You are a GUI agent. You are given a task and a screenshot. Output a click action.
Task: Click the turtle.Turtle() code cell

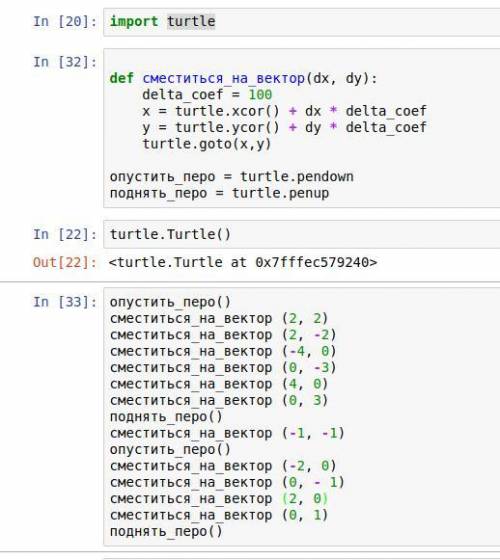(301, 234)
